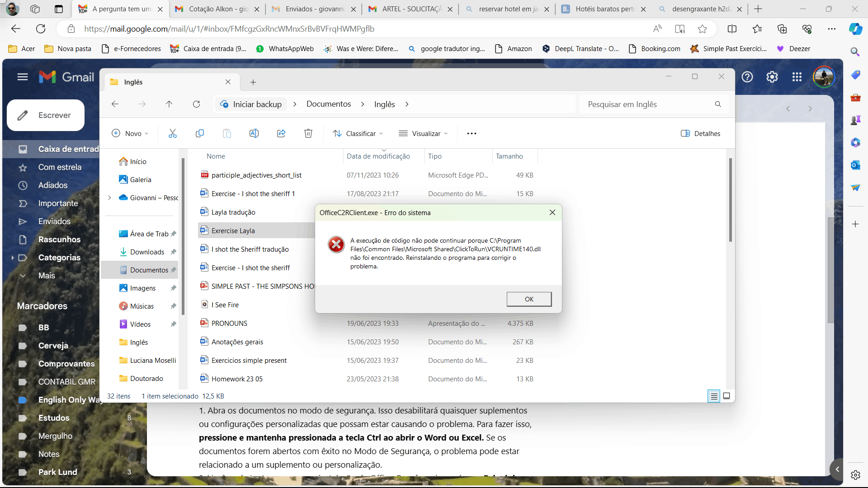This screenshot has height=488, width=868.
Task: Open the Novo dropdown menu
Action: pyautogui.click(x=130, y=133)
